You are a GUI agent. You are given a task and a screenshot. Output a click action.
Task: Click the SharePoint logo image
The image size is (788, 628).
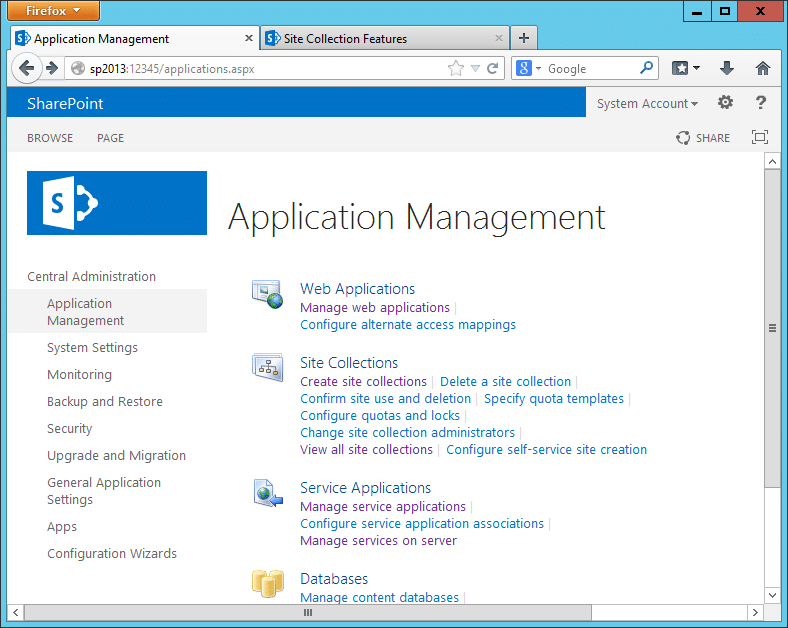tap(117, 203)
